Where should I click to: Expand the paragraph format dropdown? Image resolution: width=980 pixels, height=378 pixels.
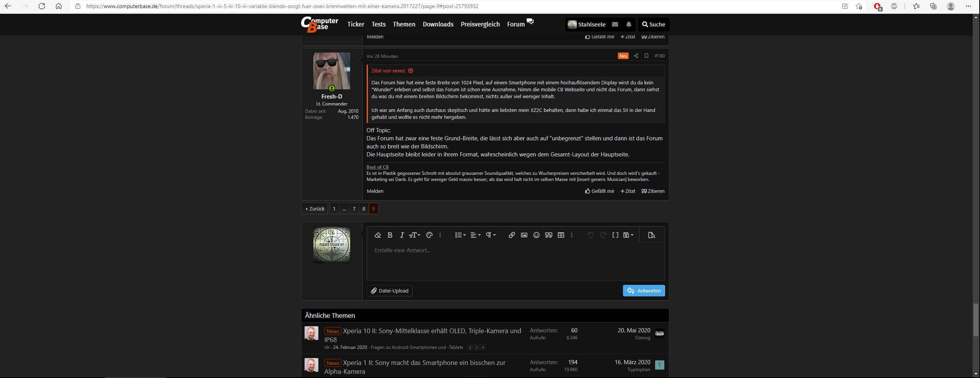(x=491, y=235)
